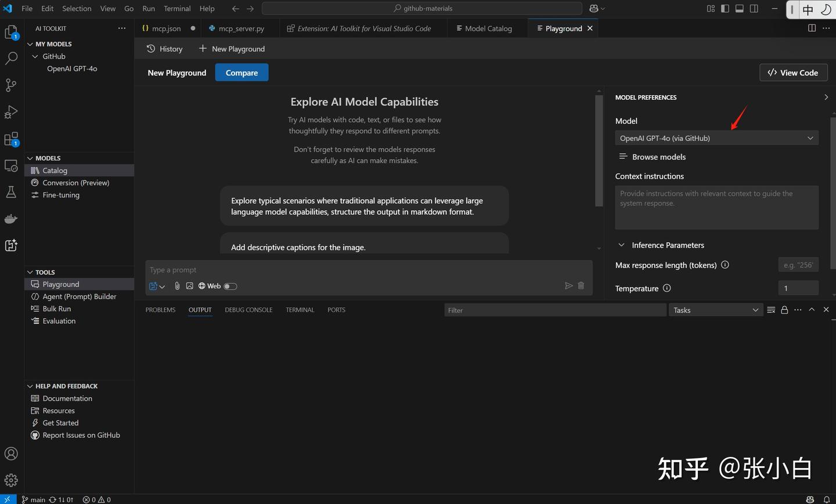Viewport: 836px width, 504px height.
Task: Send the prompt with arrow icon
Action: click(568, 286)
